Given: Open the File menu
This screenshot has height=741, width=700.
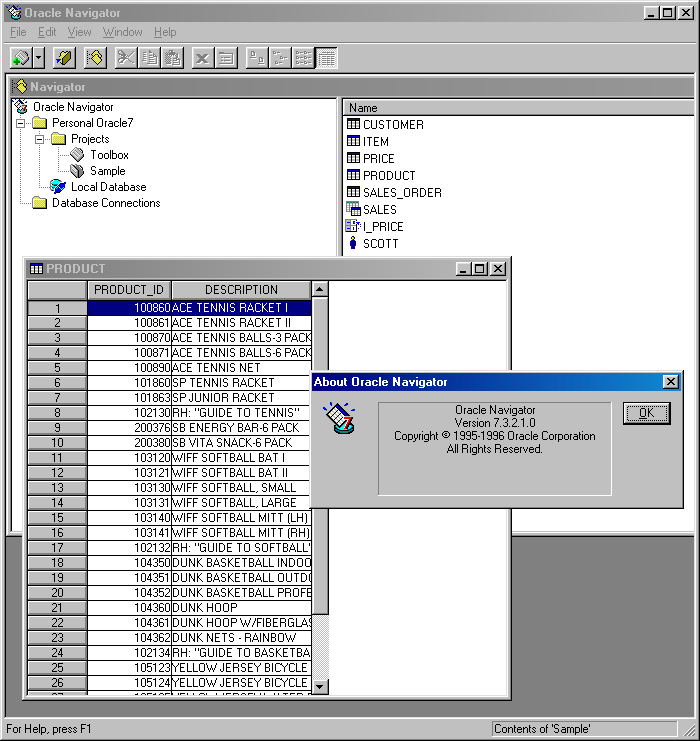Looking at the screenshot, I should [x=18, y=32].
